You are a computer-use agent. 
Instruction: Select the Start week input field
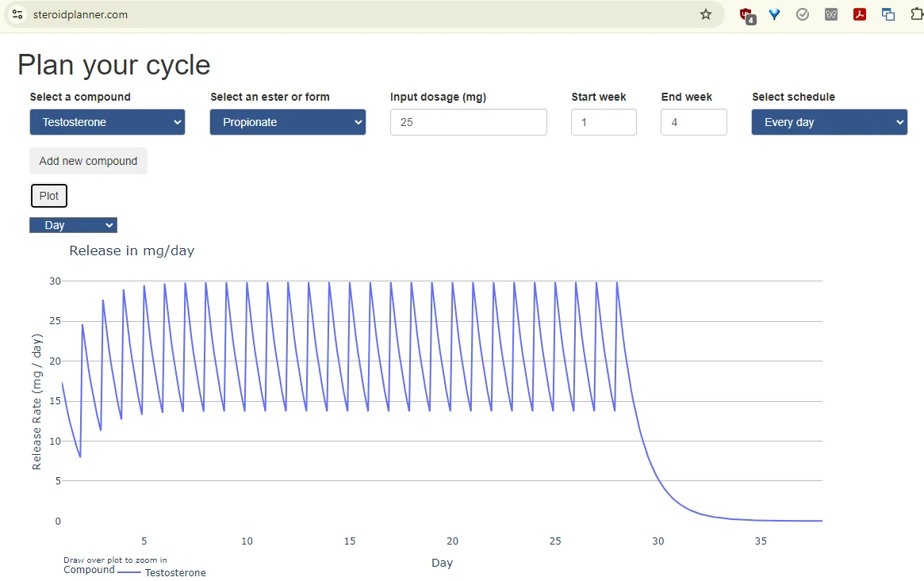(x=604, y=122)
